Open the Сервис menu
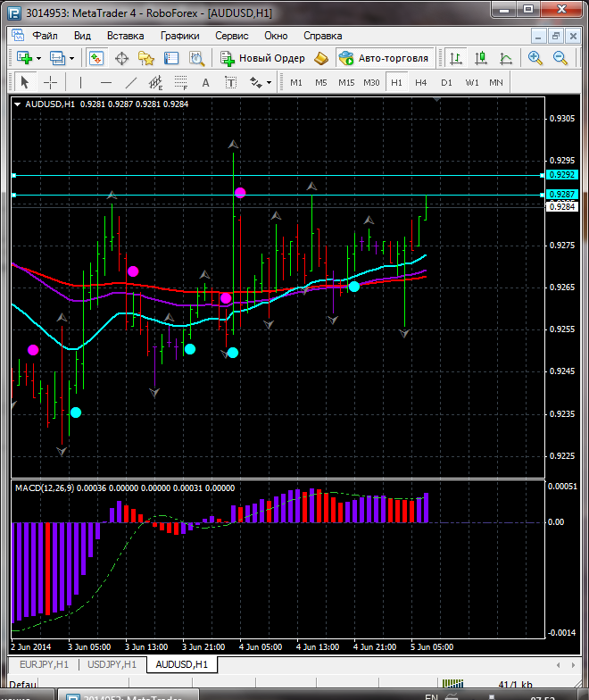589x700 pixels. pos(232,36)
